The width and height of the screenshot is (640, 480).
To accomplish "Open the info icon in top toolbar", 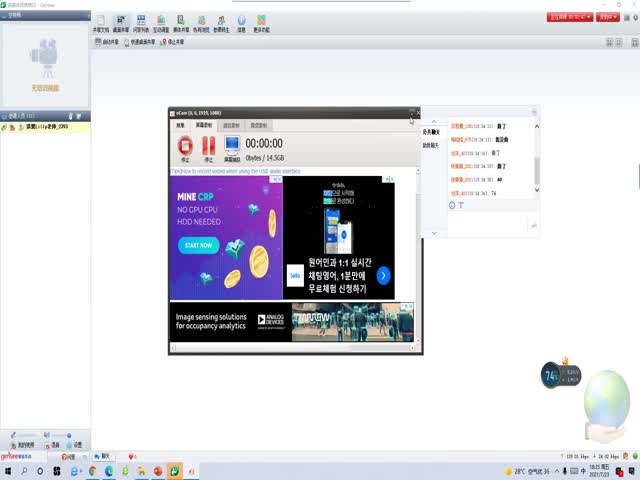I will [x=241, y=23].
